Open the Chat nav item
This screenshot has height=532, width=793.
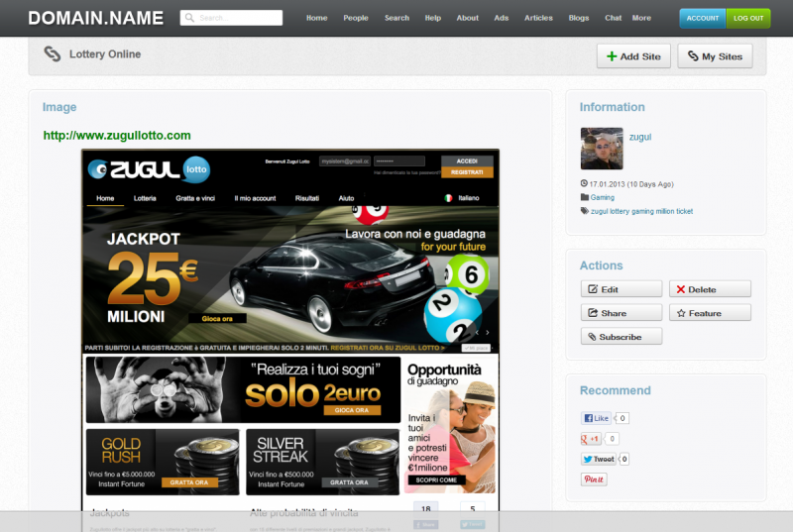coord(613,18)
